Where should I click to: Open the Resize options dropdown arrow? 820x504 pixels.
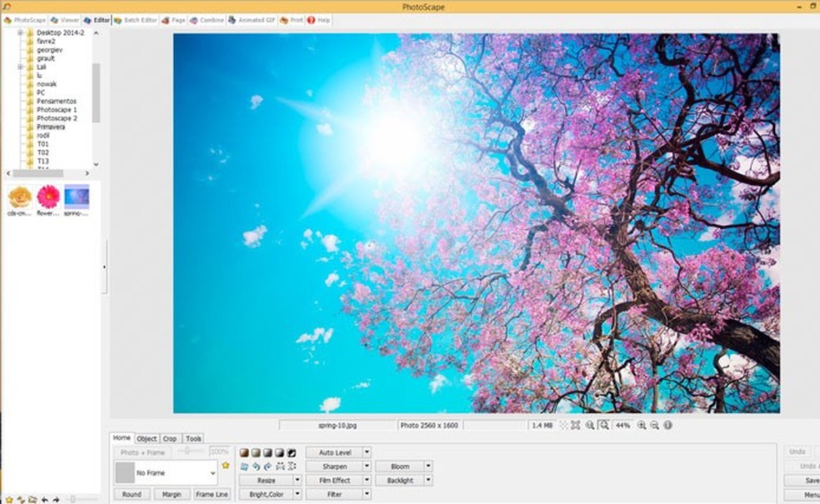coord(297,481)
